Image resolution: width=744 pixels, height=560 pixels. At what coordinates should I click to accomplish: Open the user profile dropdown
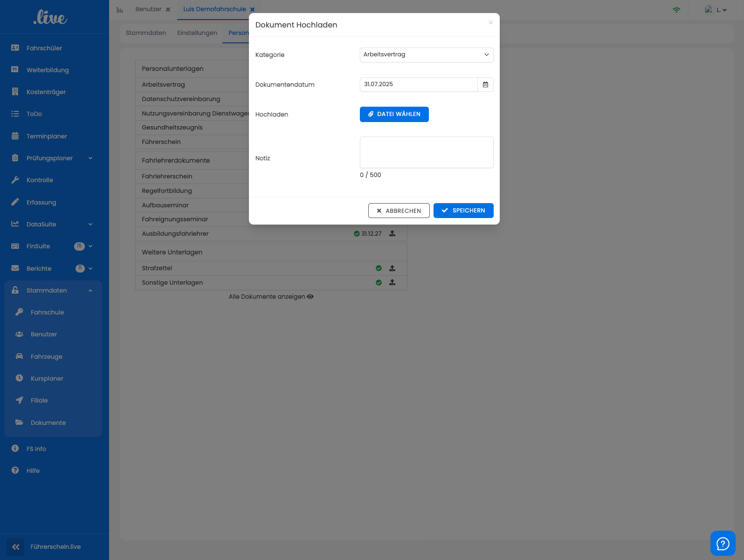pyautogui.click(x=716, y=10)
